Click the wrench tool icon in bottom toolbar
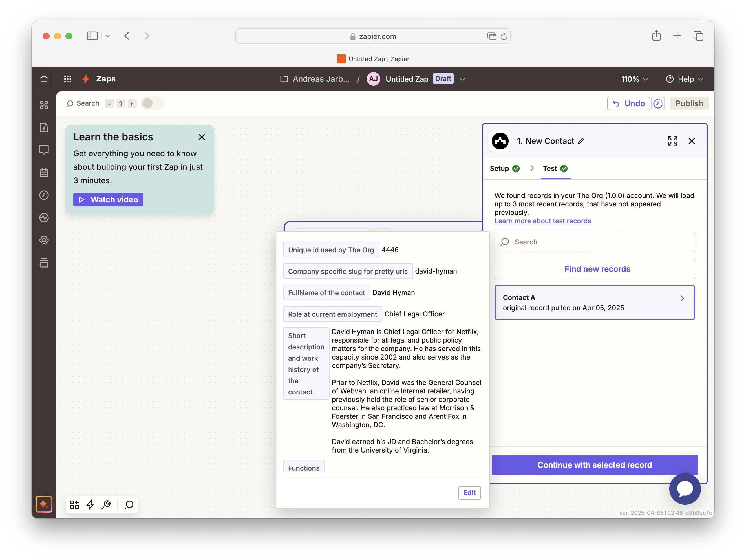 (106, 505)
